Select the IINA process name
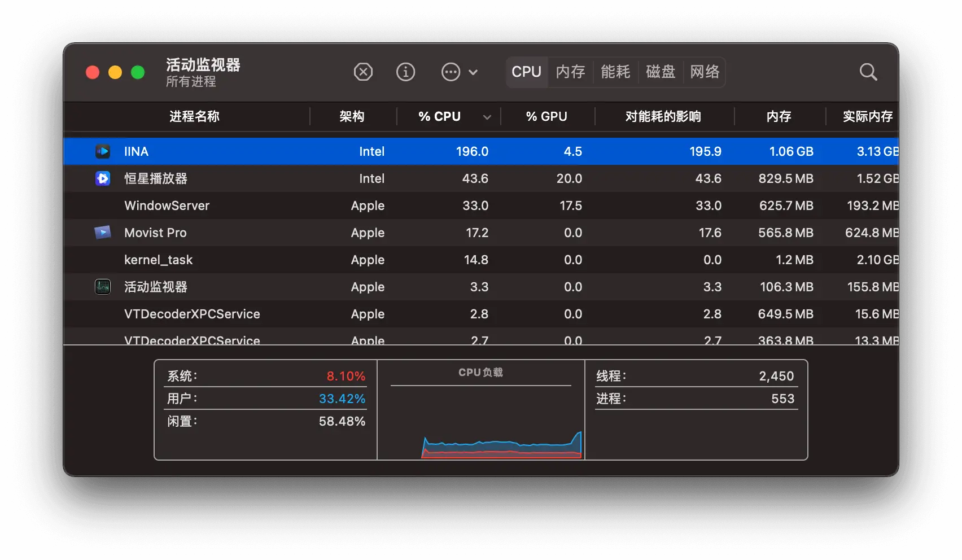 136,151
